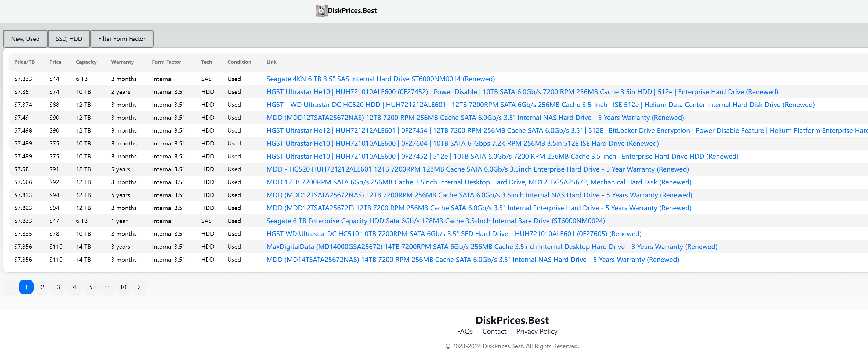Go to page 4
This screenshot has height=359, width=868.
[75, 287]
